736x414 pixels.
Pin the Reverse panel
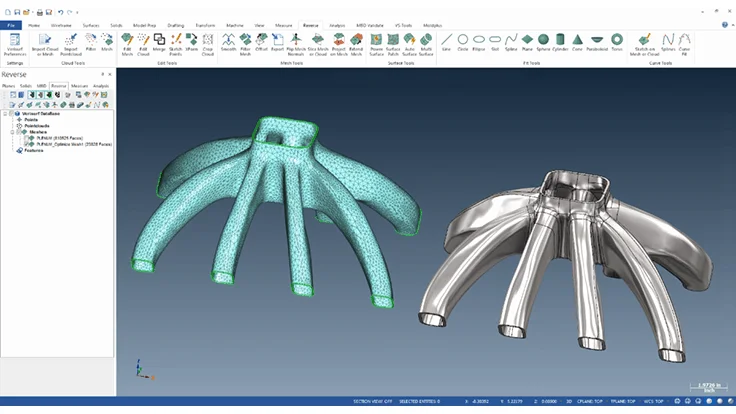pyautogui.click(x=103, y=74)
